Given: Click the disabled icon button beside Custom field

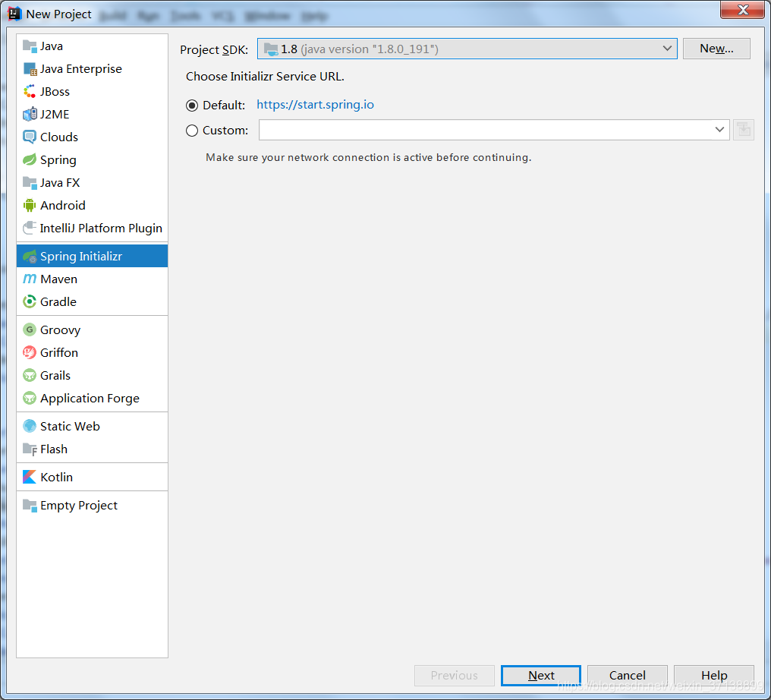Looking at the screenshot, I should (x=744, y=130).
